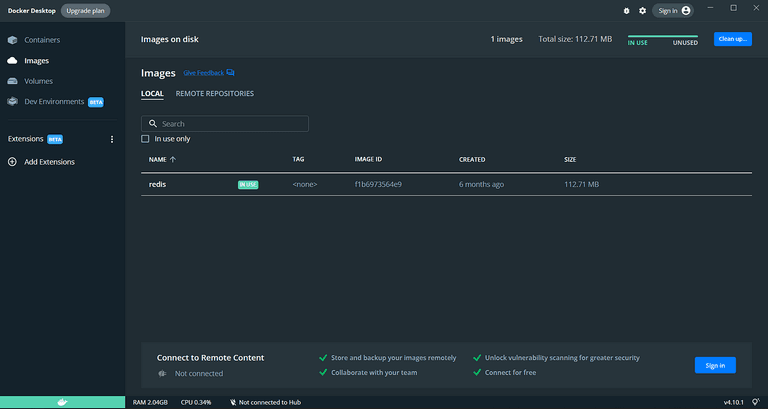Click into the image Search field

point(225,123)
